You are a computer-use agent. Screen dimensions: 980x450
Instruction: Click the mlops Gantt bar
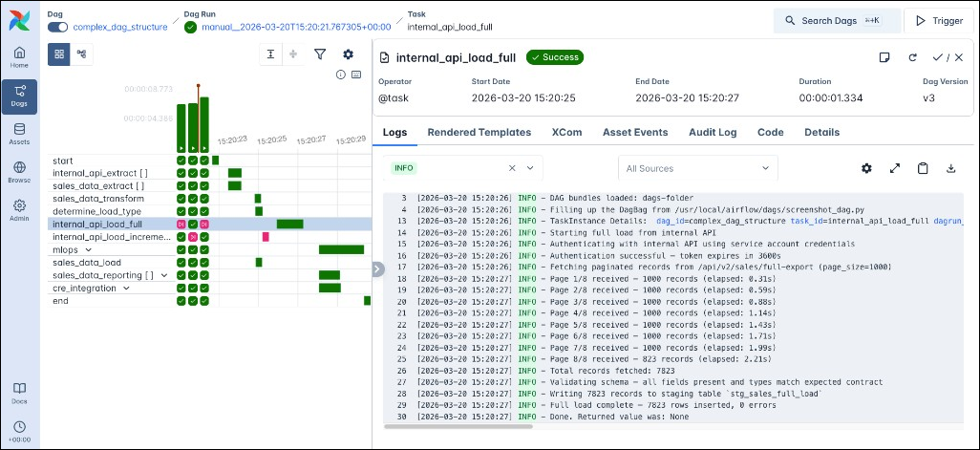(x=341, y=250)
